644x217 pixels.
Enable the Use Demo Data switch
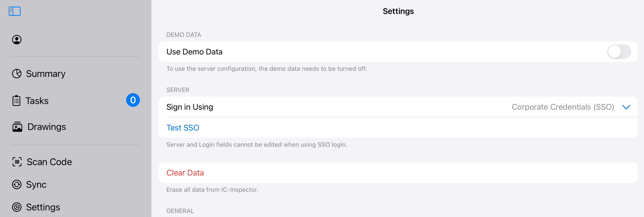click(619, 52)
